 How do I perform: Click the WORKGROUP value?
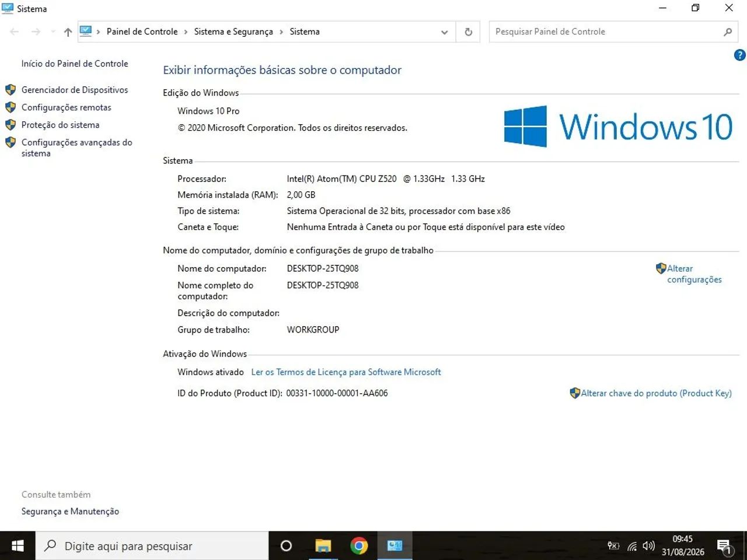pyautogui.click(x=313, y=330)
